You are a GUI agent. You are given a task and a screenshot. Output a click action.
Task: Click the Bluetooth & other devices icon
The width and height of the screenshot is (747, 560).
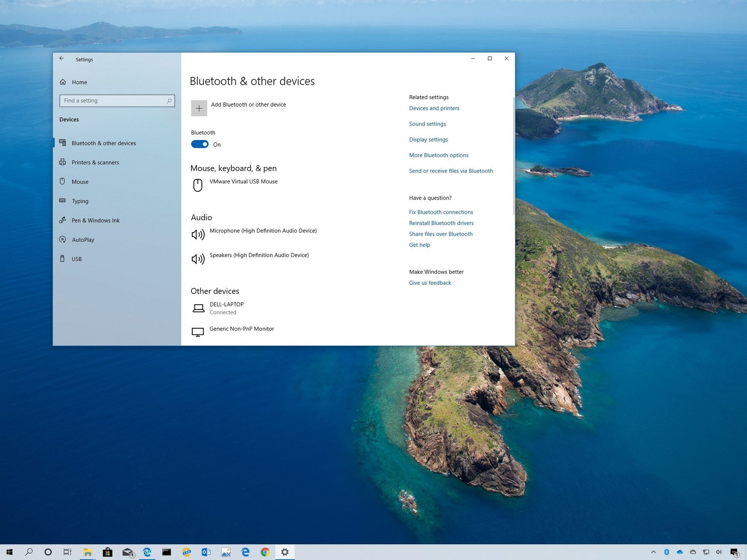click(x=63, y=142)
